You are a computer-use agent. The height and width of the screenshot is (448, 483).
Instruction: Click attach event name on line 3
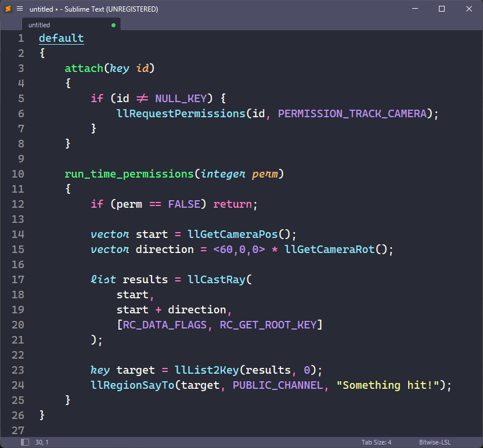[x=84, y=68]
